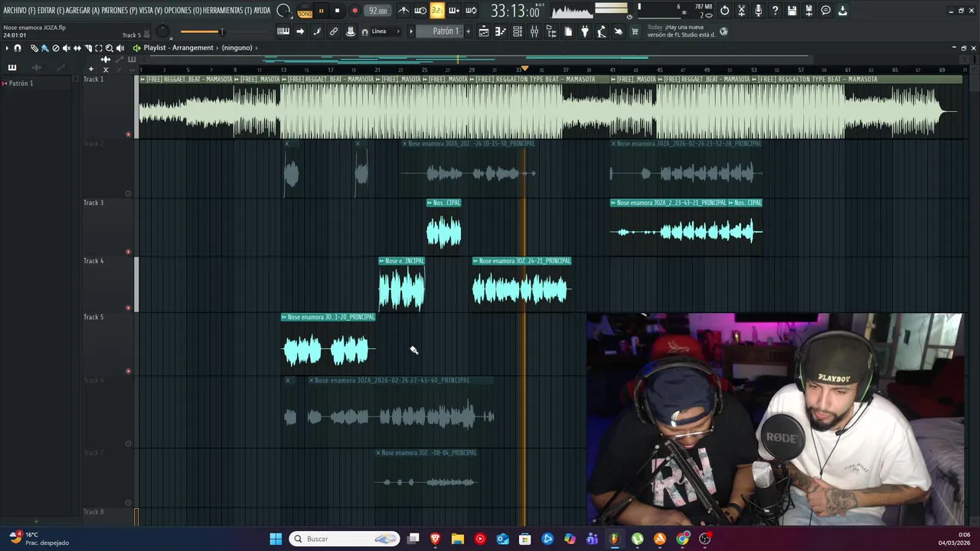Screen dimensions: 980x551
Task: Pause playback with the pause button
Action: tap(321, 11)
